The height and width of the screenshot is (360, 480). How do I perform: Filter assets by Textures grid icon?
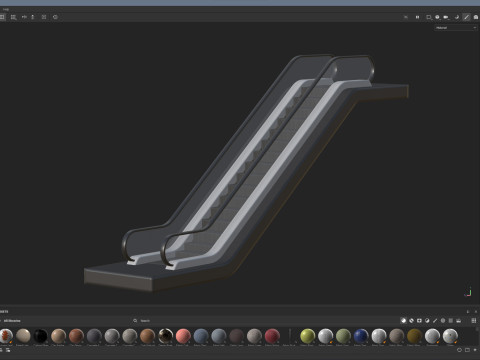click(x=451, y=321)
